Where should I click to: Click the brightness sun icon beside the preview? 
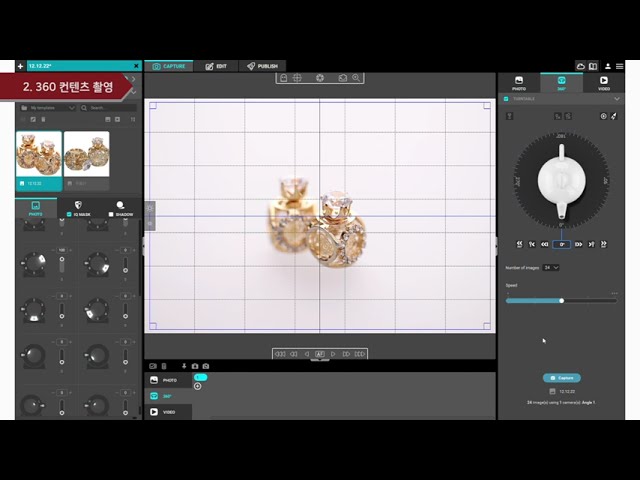[150, 208]
